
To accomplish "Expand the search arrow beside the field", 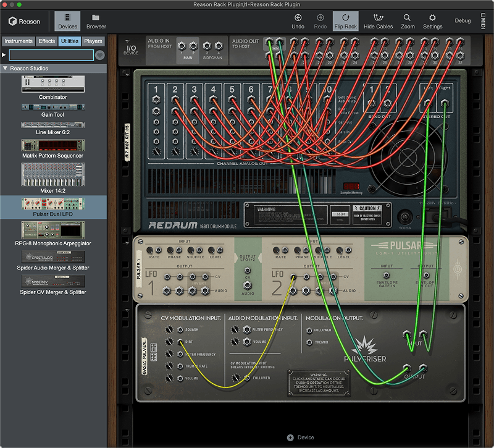I will coord(4,55).
